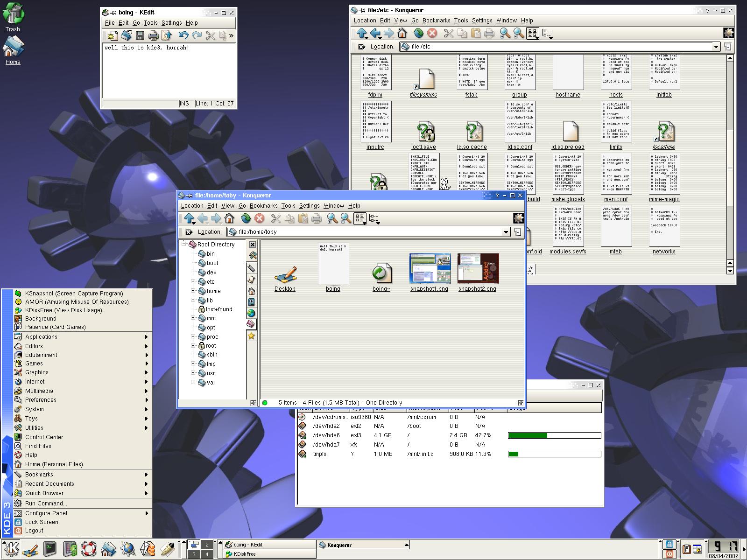Viewport: 747px width, 560px height.
Task: Open the K menu gear button on panel
Action: (x=11, y=549)
